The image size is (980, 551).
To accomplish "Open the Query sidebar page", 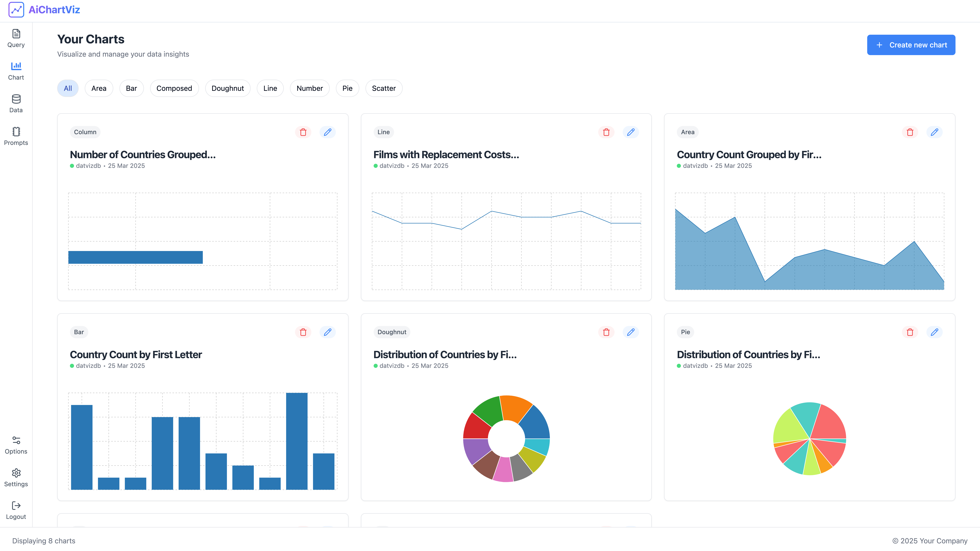I will (16, 38).
